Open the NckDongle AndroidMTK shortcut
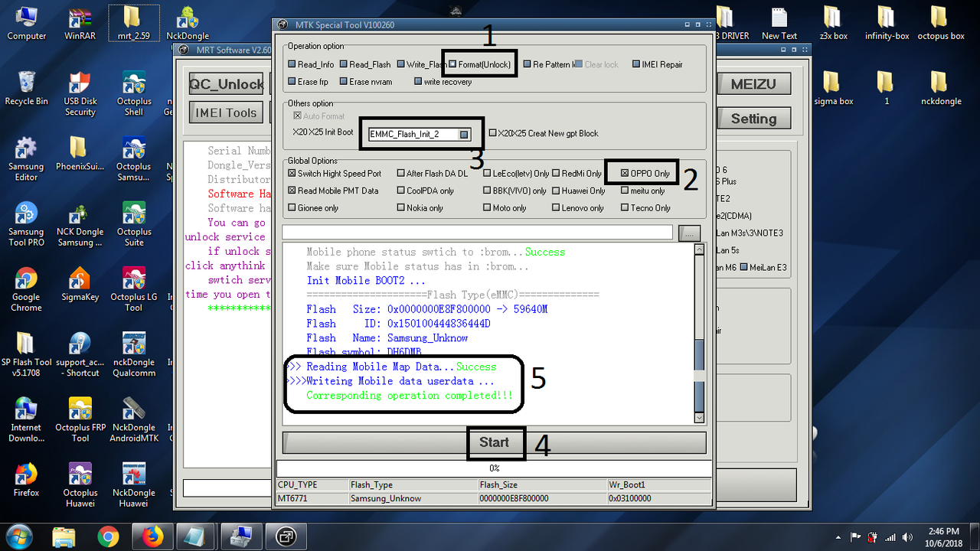Image resolution: width=980 pixels, height=551 pixels. 133,419
